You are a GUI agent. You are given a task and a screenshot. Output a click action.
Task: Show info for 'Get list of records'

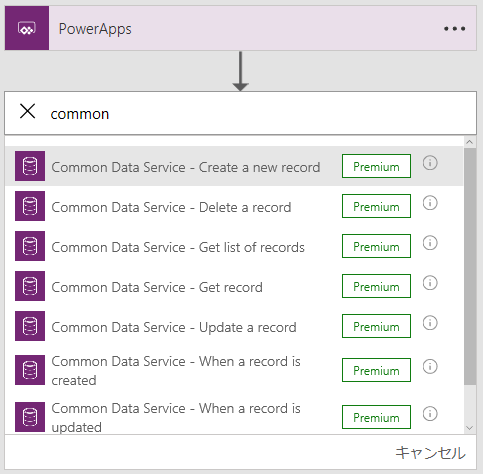point(430,243)
